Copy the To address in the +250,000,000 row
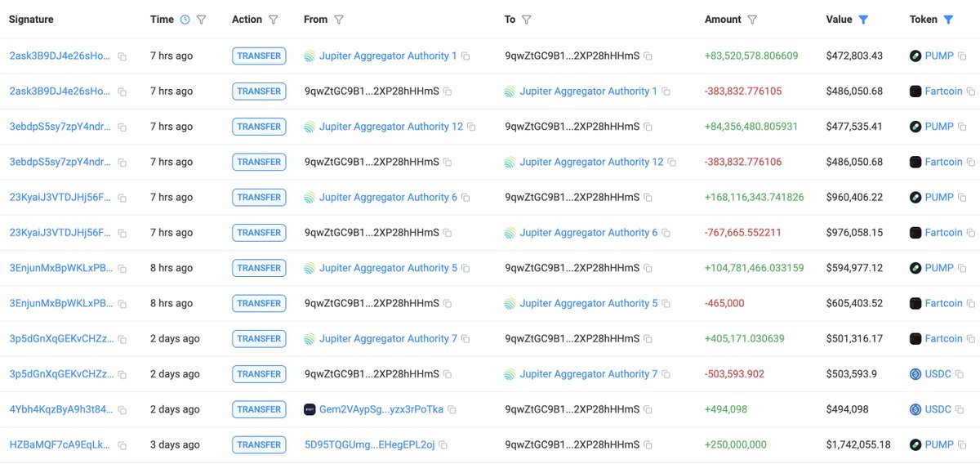980x464 pixels. tap(648, 445)
